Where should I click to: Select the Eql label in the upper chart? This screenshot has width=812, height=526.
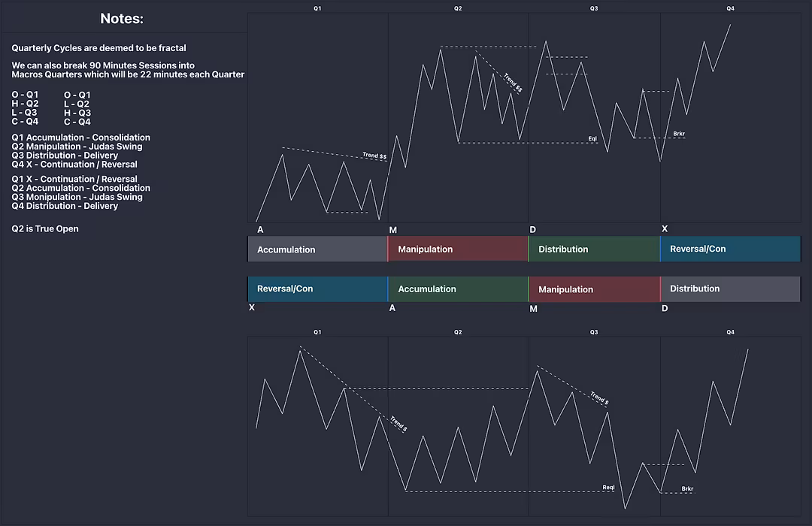click(x=592, y=139)
